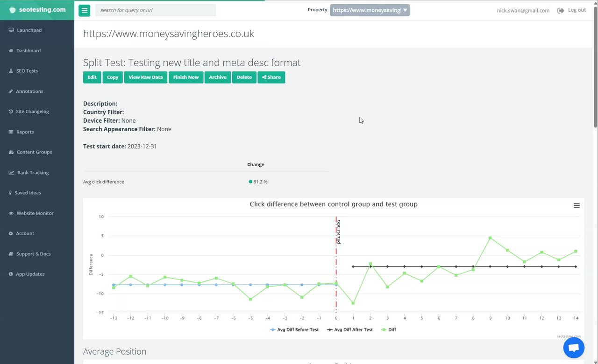
Task: Click the SEO Tests flask icon
Action: [x=11, y=71]
